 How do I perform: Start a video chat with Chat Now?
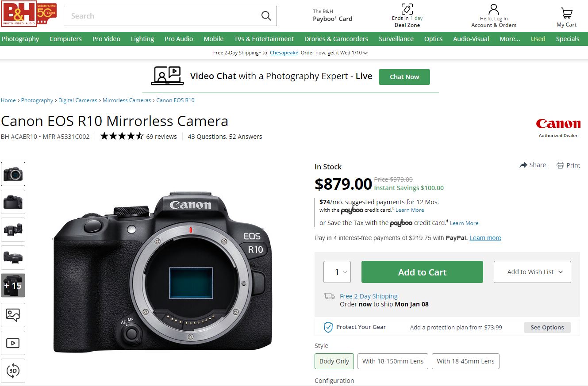(x=404, y=76)
